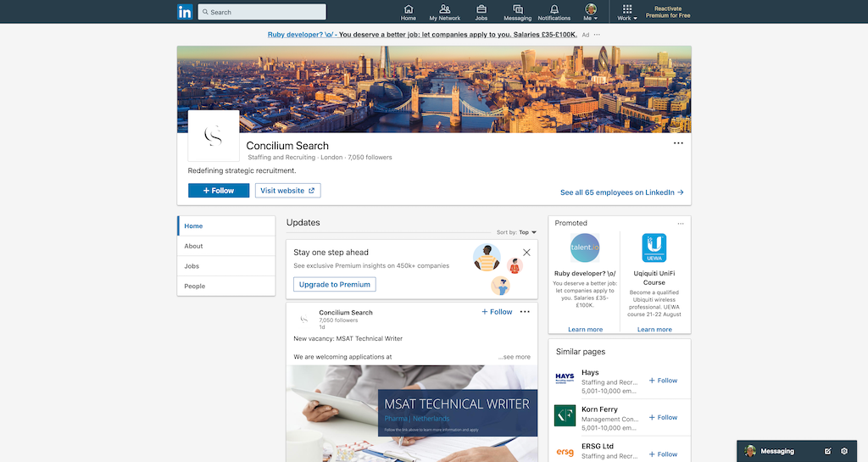This screenshot has width=868, height=462.
Task: Select the Jobs tab in sidebar
Action: pos(226,266)
